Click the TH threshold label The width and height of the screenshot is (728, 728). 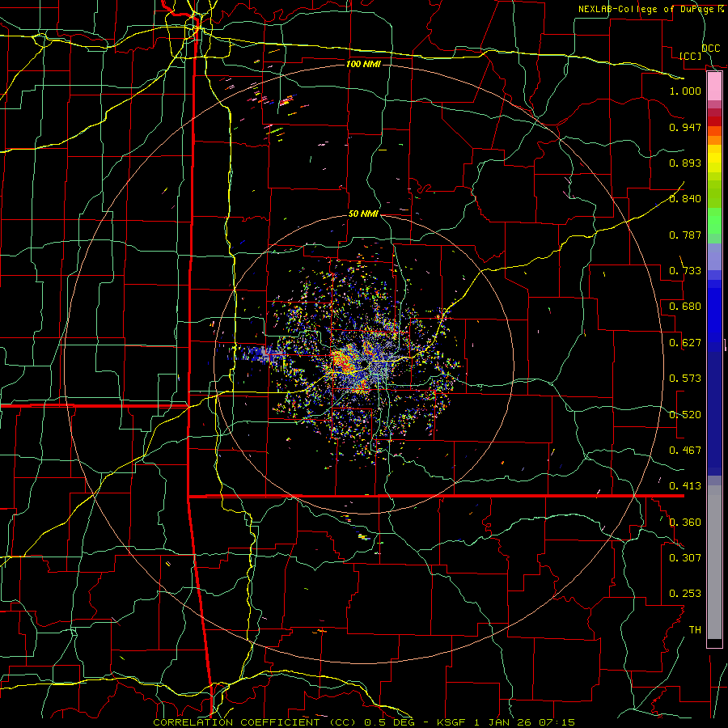(695, 629)
